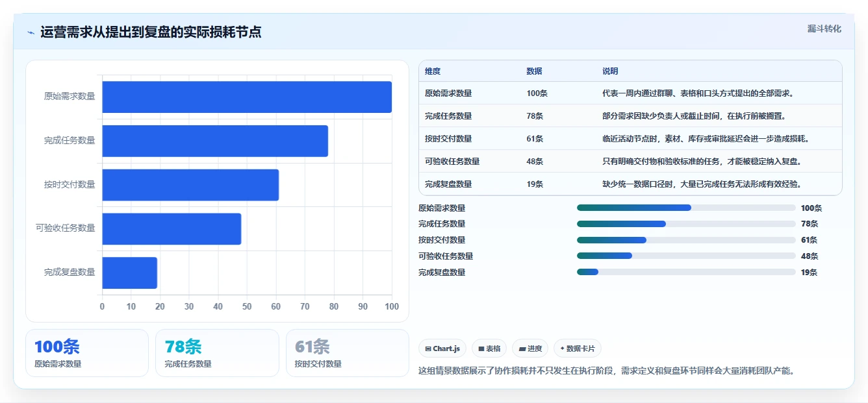This screenshot has height=403, width=868.
Task: Click 原始需求数量 in the table's first row
Action: point(448,93)
